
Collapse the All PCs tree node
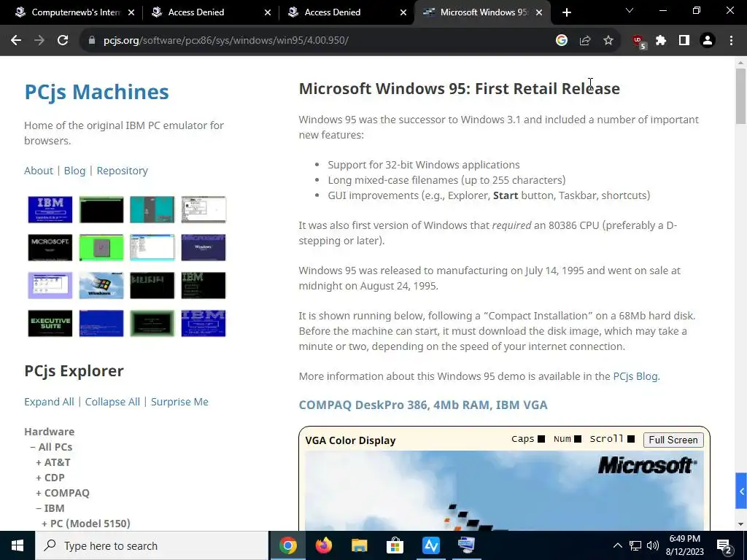(51, 447)
